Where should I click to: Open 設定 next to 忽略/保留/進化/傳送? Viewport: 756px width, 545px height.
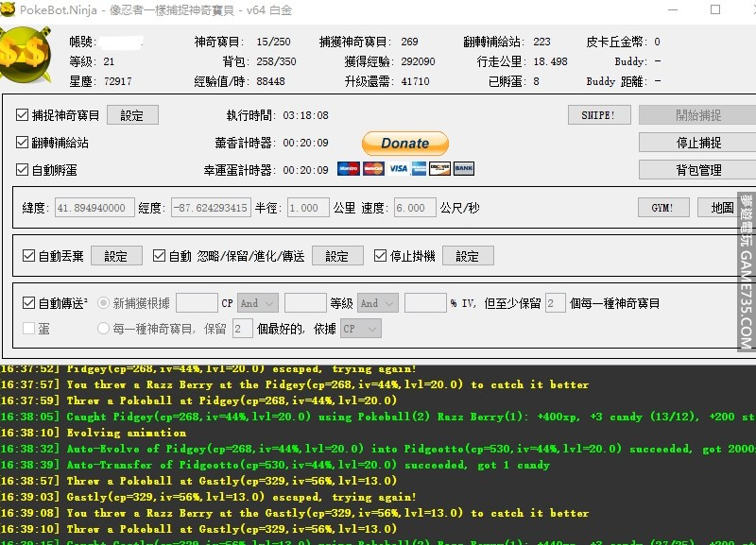[x=337, y=256]
